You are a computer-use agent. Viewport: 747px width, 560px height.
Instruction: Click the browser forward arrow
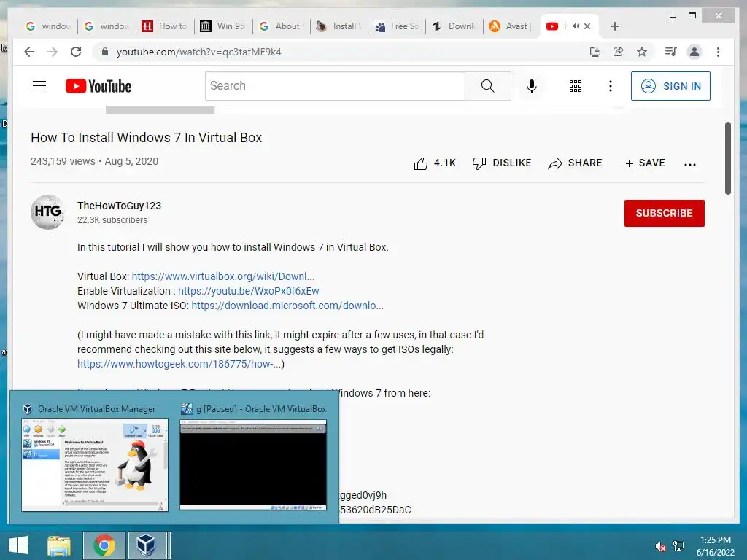click(53, 52)
